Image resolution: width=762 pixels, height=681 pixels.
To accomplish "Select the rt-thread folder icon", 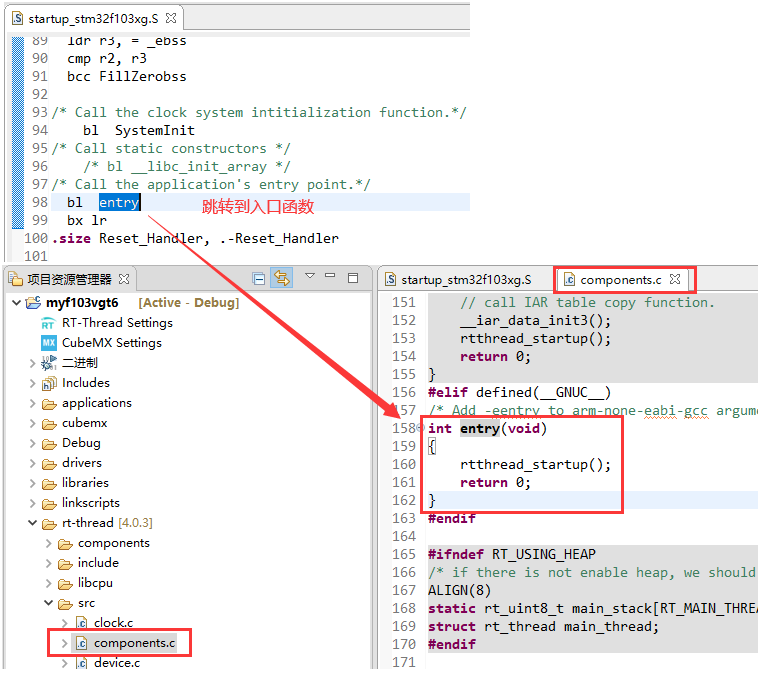I will pos(49,524).
